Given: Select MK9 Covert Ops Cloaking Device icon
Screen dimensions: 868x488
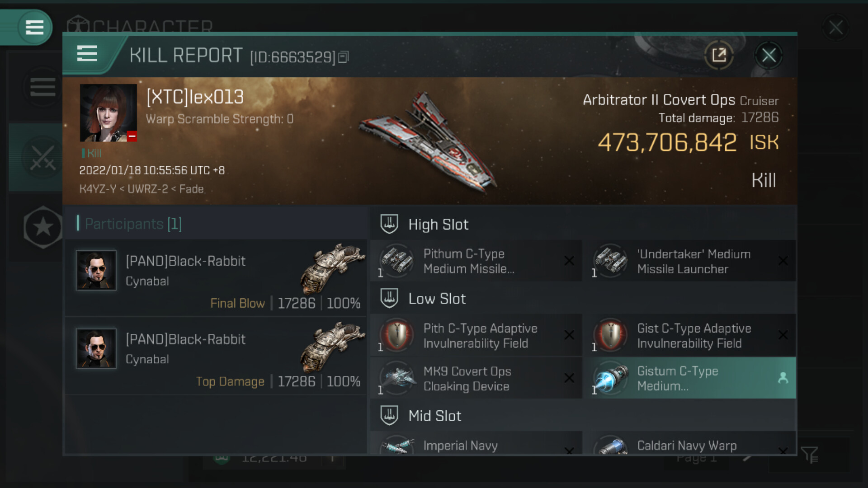Looking at the screenshot, I should click(396, 378).
